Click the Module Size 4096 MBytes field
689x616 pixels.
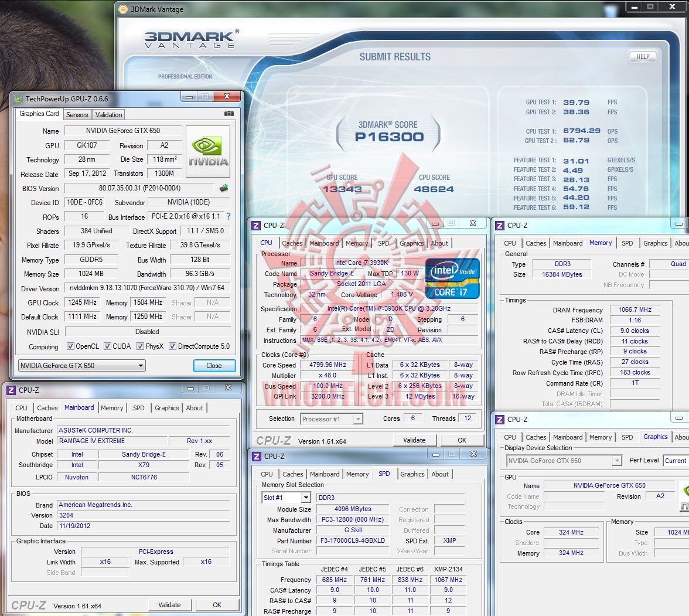[x=353, y=509]
